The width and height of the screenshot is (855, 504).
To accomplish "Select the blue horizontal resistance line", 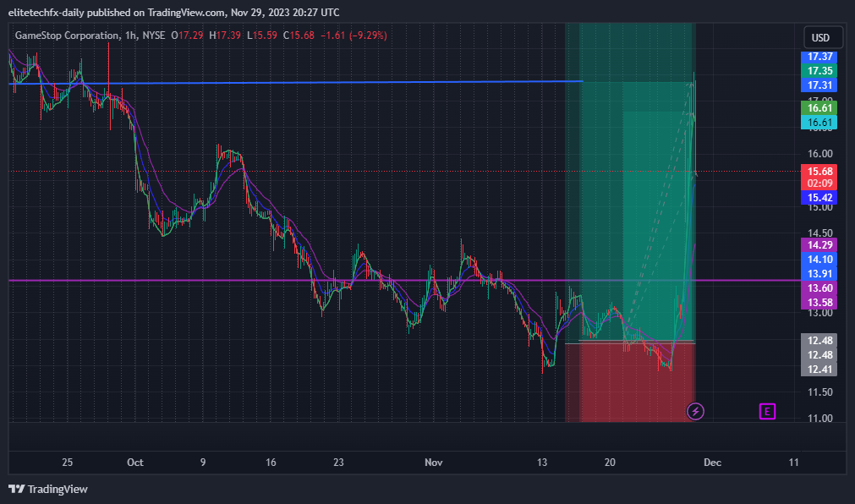I will coord(295,83).
